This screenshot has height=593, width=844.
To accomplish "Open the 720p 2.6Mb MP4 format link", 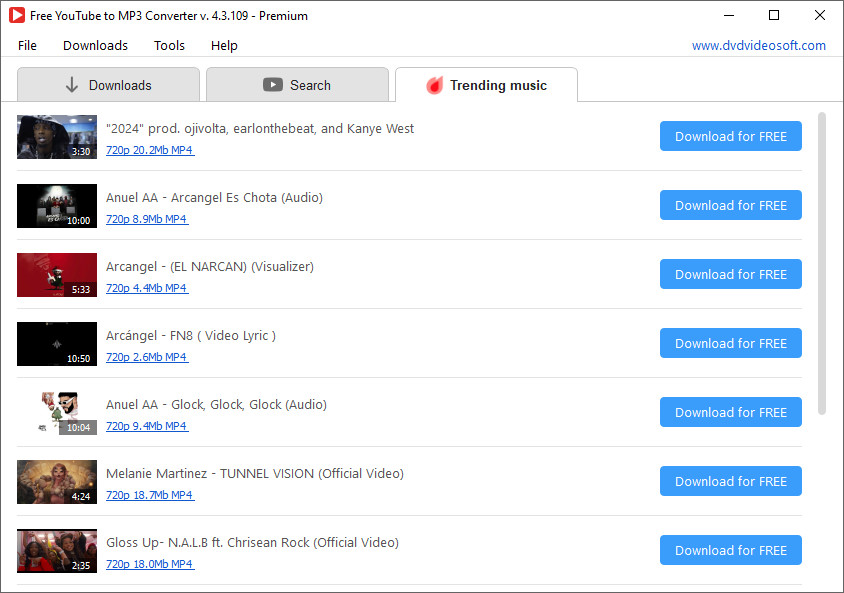I will pos(147,357).
